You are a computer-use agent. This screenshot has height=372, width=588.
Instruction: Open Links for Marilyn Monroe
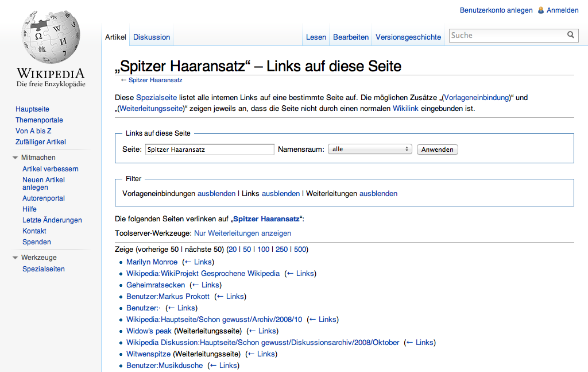point(198,262)
